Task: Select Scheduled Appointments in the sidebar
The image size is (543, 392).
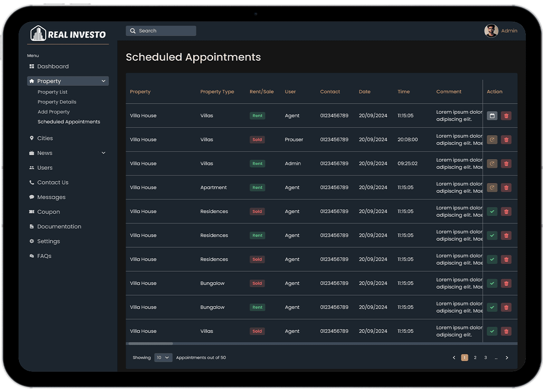Action: point(69,122)
